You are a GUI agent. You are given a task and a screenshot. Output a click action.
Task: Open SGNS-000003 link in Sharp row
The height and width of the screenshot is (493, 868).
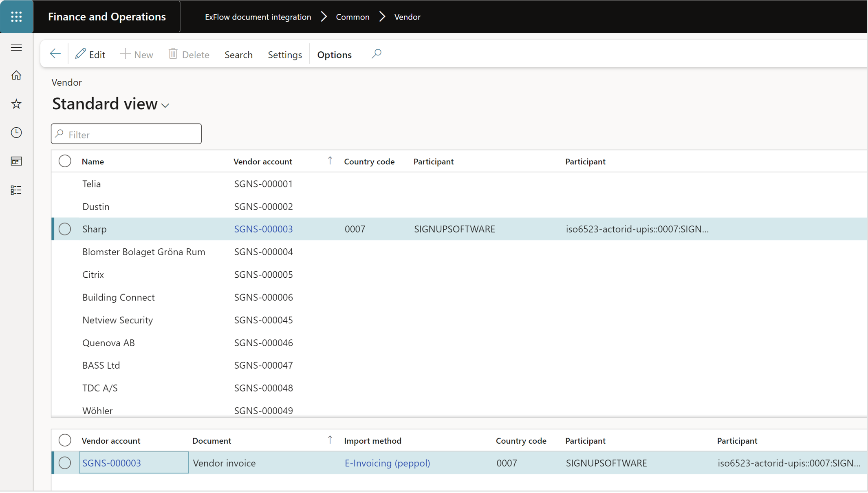tap(263, 229)
